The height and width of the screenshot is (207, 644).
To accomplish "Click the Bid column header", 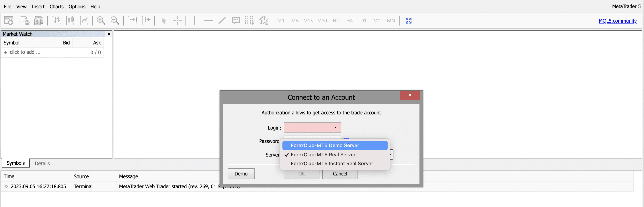I will pos(57,43).
